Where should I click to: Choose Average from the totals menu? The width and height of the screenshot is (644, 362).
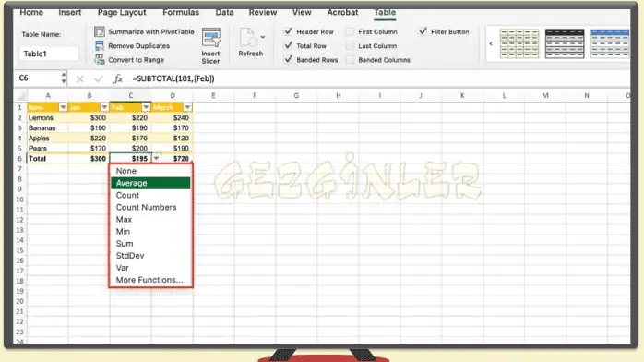pos(150,183)
